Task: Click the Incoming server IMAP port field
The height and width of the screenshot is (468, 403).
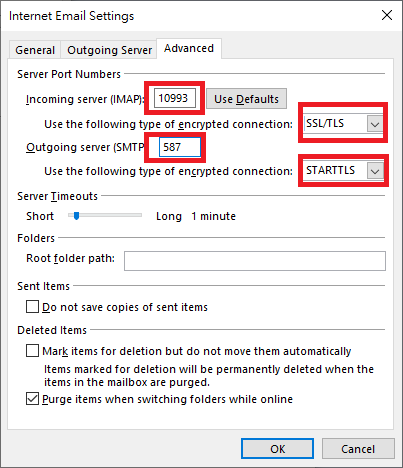Action: click(x=175, y=98)
